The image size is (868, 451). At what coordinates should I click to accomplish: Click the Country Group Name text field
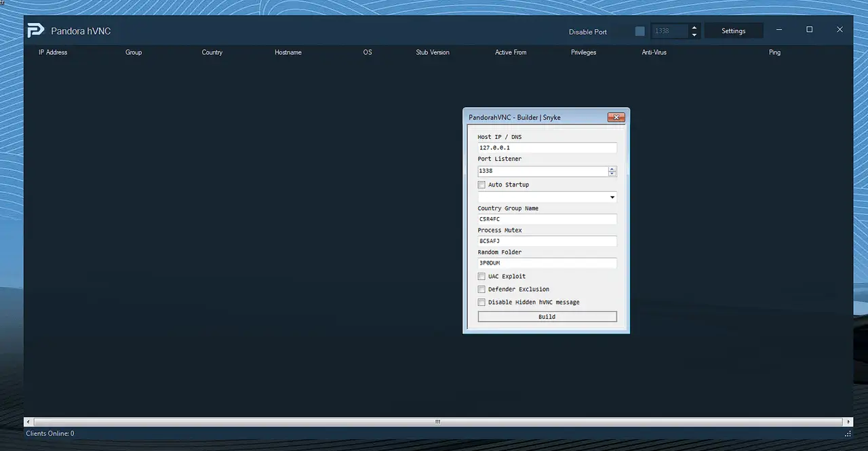click(x=547, y=219)
